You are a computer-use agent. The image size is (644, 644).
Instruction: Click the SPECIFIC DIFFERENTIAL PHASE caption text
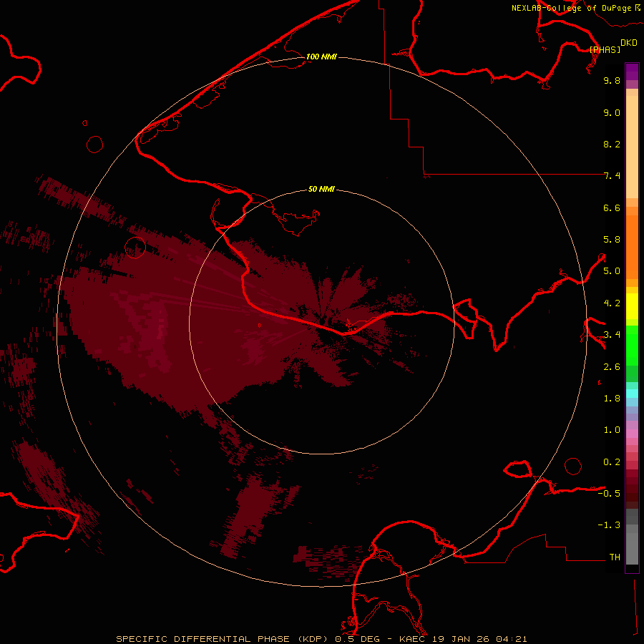pyautogui.click(x=203, y=639)
